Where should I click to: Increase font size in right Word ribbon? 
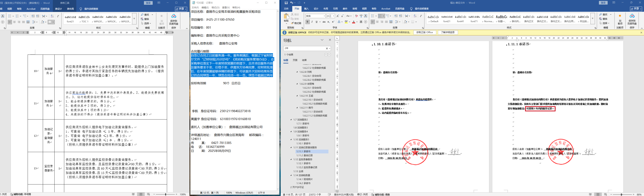(338, 16)
